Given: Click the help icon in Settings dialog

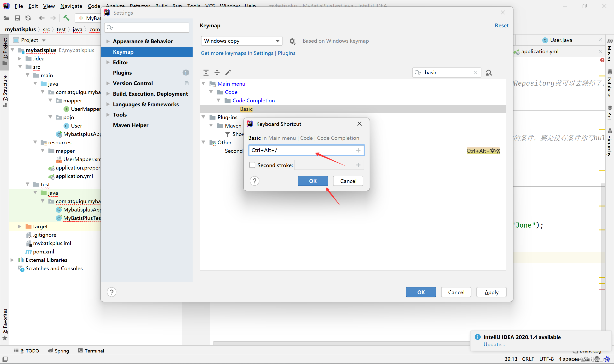Looking at the screenshot, I should point(112,292).
